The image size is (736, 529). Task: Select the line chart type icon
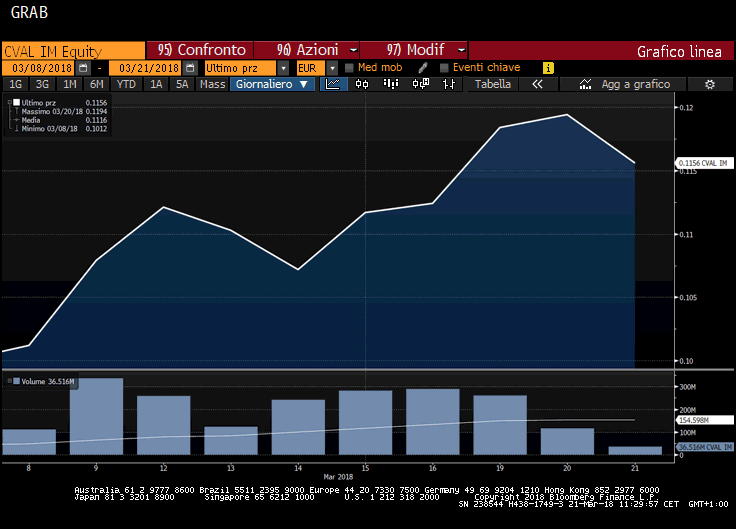point(335,85)
